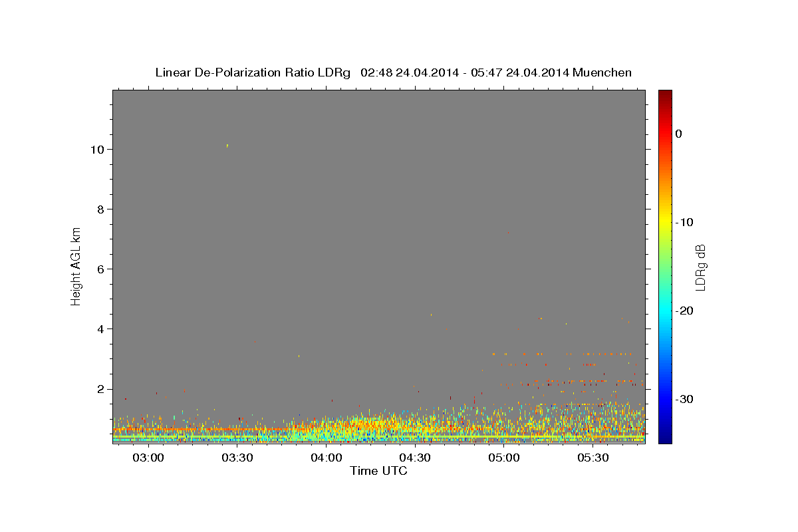Viewport: 798px width, 532px height.
Task: Click the colorbar tick label -20
Action: [x=686, y=311]
